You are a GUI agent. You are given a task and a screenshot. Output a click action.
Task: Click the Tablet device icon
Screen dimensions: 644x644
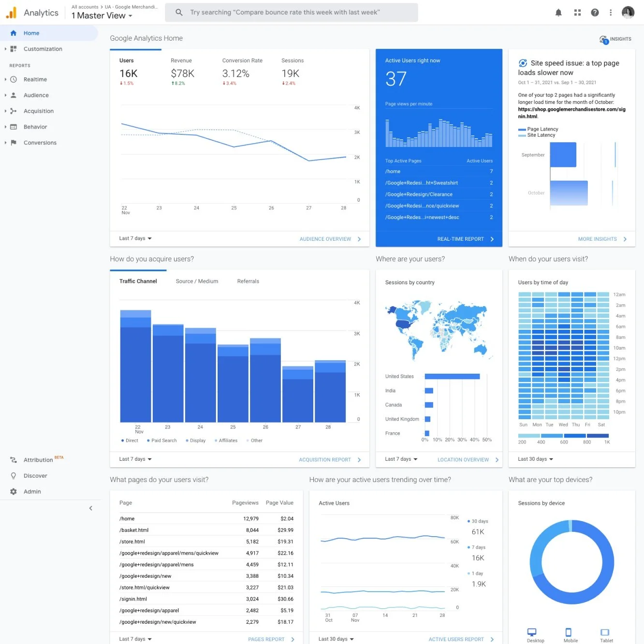coord(605,632)
